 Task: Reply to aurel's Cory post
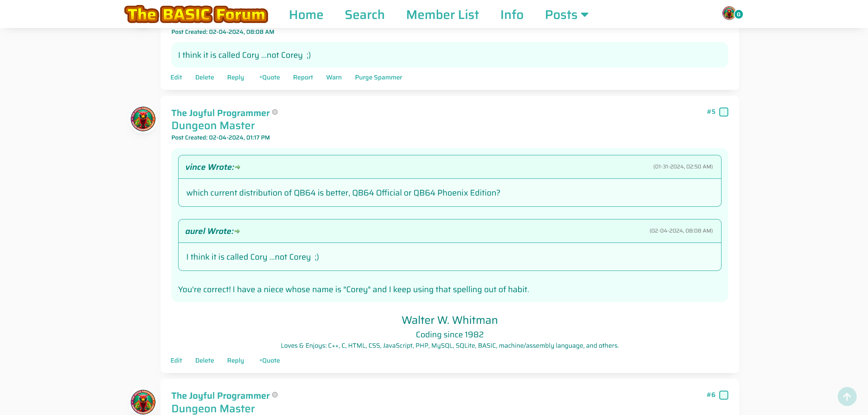coord(236,77)
